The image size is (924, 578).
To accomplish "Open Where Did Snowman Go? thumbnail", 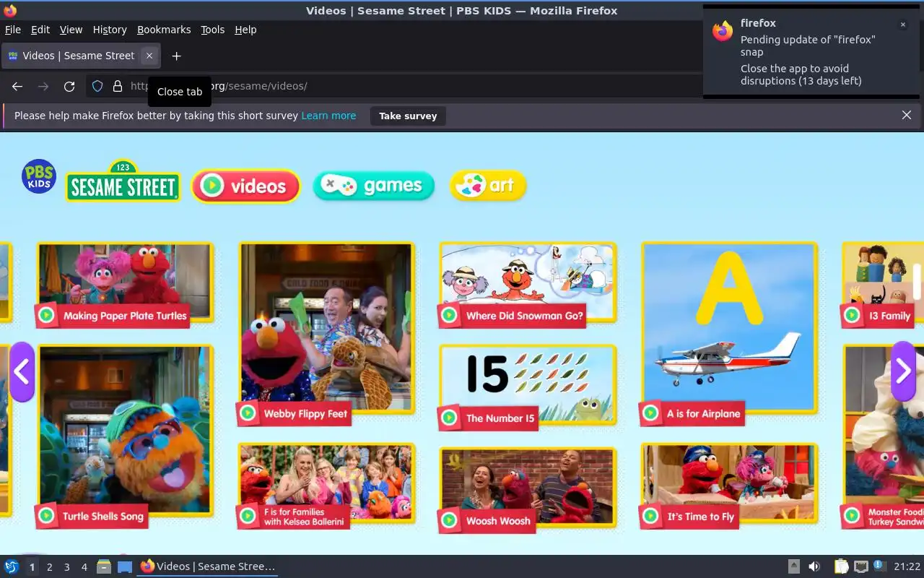I will tap(528, 282).
